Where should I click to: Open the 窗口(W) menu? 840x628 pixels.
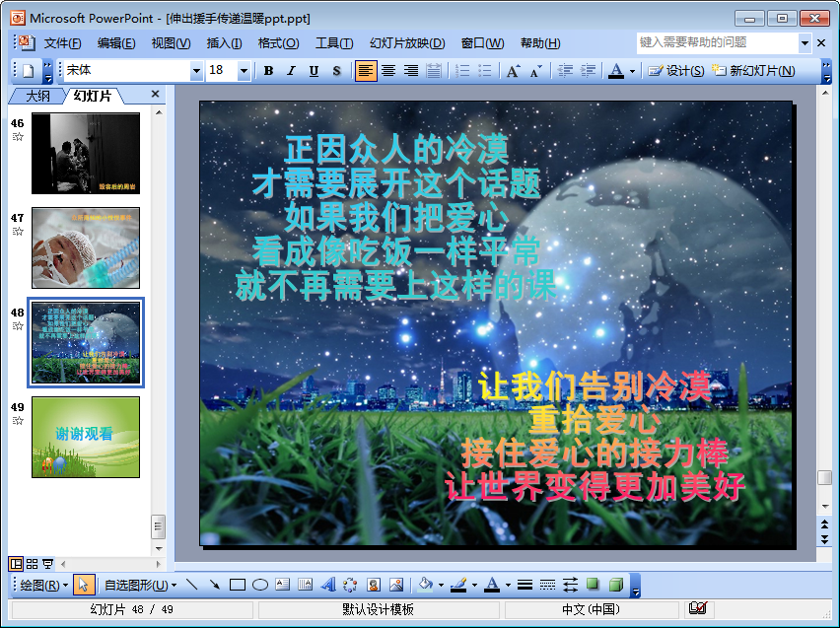pyautogui.click(x=482, y=43)
